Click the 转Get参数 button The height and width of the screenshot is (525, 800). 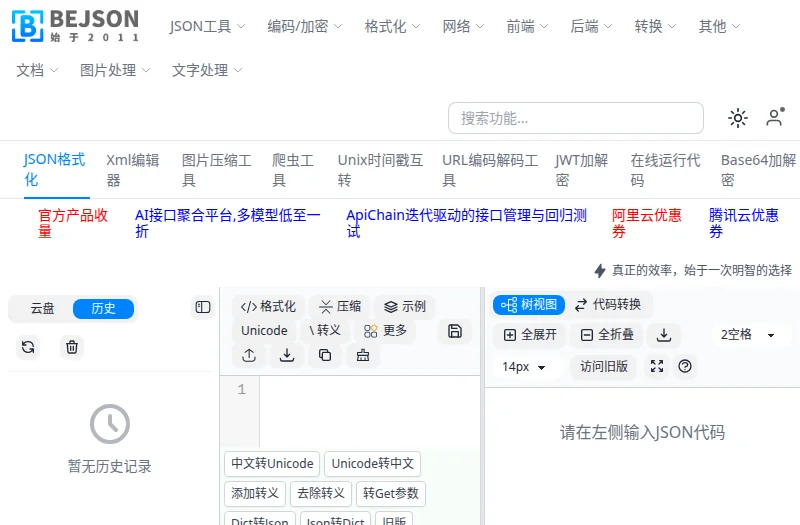pyautogui.click(x=391, y=493)
